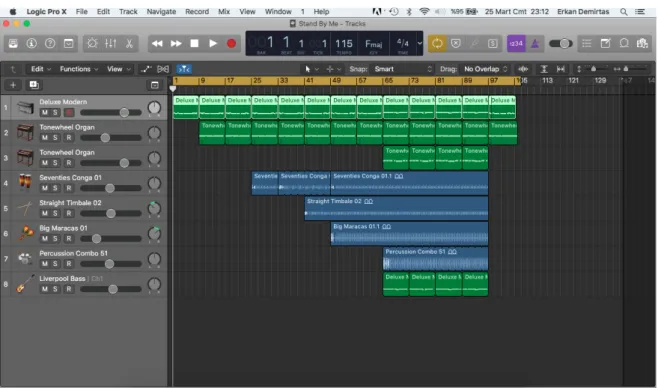
Task: Open the Toolbar toggle icon
Action: point(68,43)
